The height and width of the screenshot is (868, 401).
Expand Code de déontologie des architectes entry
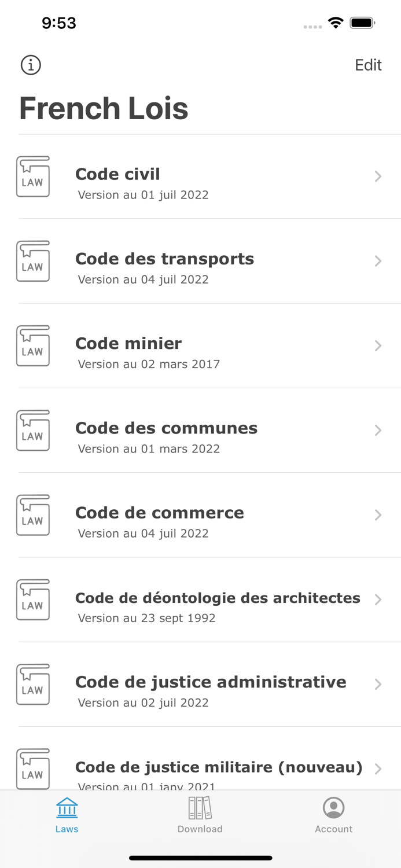coord(378,599)
